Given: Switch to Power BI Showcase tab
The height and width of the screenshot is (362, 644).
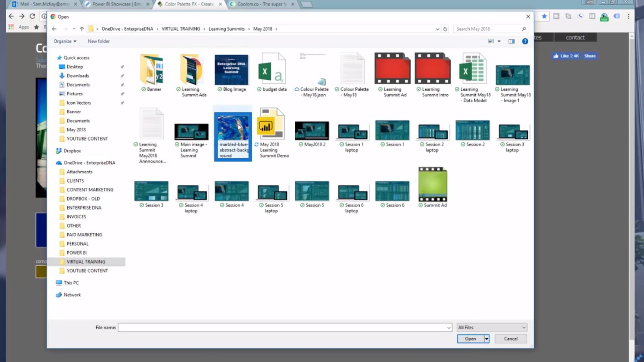Looking at the screenshot, I should 117,4.
